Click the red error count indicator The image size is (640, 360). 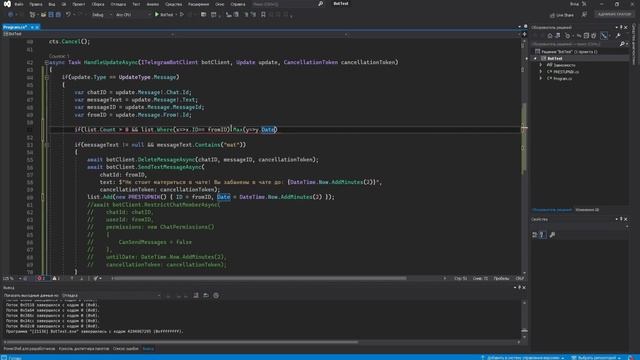point(41,278)
